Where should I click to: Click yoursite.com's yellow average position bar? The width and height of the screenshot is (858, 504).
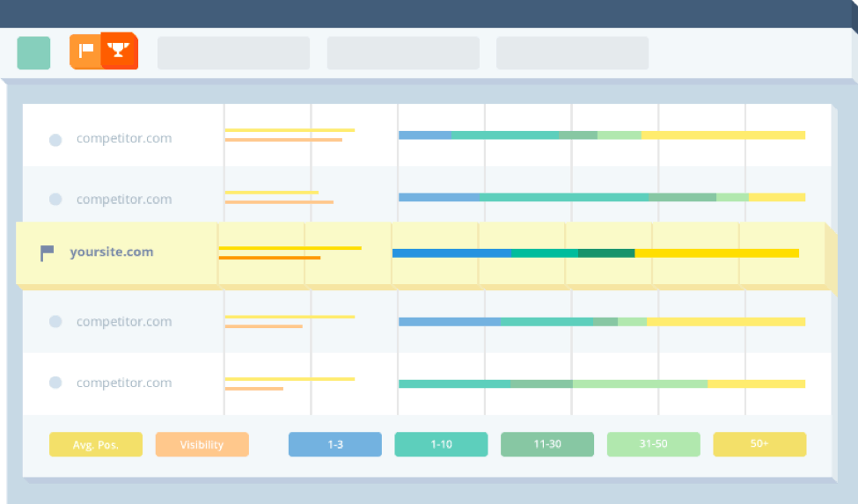(x=290, y=248)
